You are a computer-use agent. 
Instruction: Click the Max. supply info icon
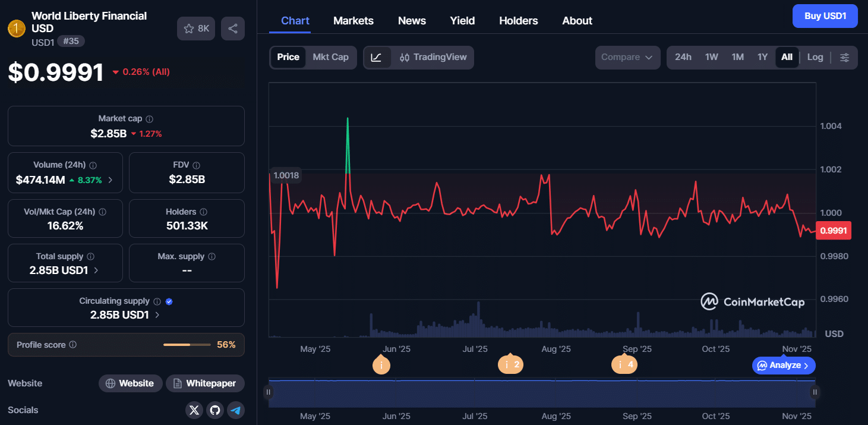click(212, 257)
